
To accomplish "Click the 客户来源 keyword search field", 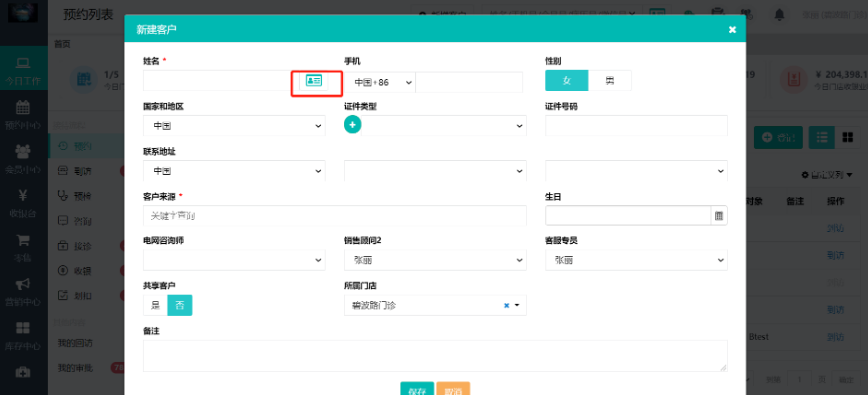I will point(335,216).
